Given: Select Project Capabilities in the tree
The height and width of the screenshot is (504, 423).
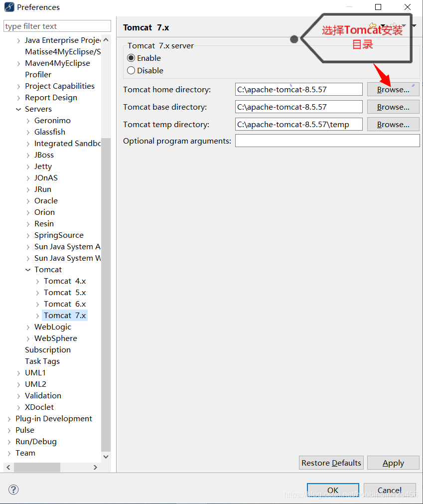Looking at the screenshot, I should tap(60, 86).
